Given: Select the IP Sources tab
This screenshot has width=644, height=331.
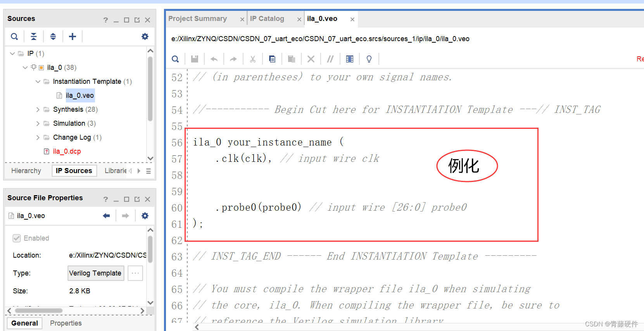Looking at the screenshot, I should click(x=74, y=171).
